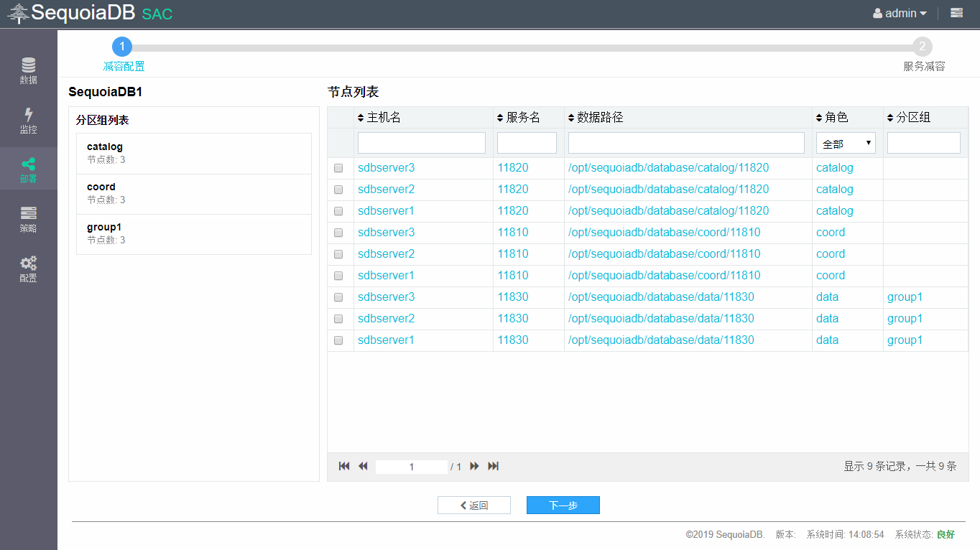980x550 pixels.
Task: Click sdbserver2 link in coord row
Action: click(x=386, y=254)
